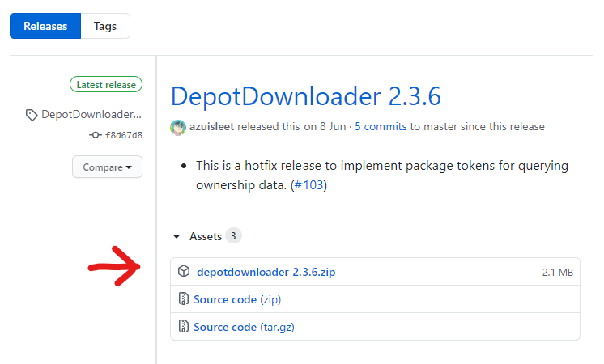Switch to the Releases tab
The width and height of the screenshot is (604, 364).
point(45,26)
